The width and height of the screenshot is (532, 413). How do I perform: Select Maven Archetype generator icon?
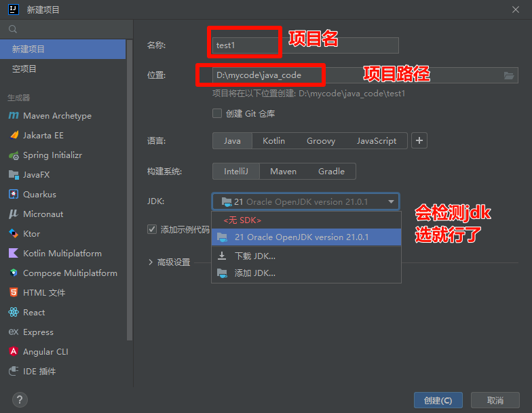(x=14, y=115)
